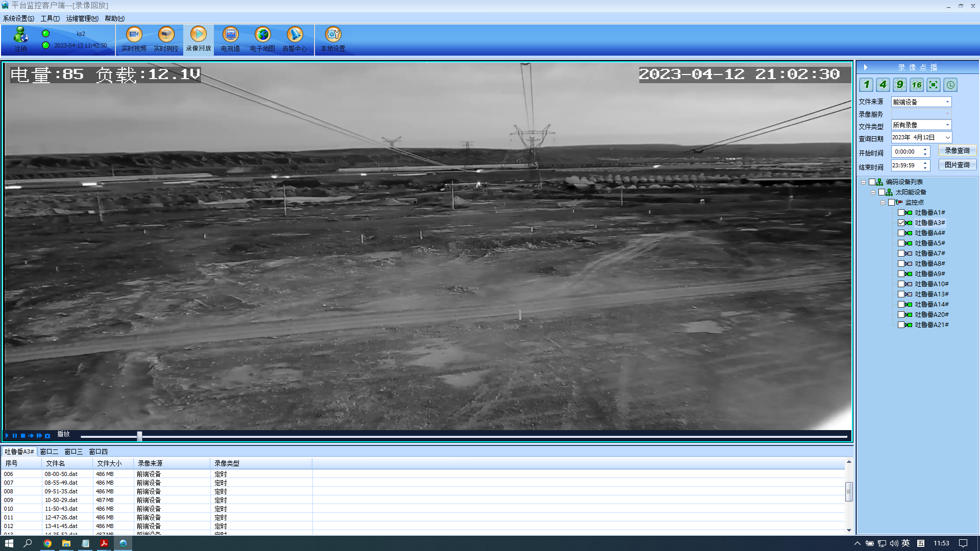This screenshot has height=551, width=980.
Task: Open the 文件来源 dropdown
Action: click(x=947, y=102)
